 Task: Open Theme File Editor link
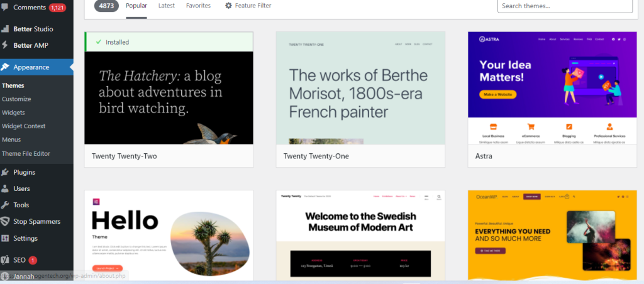26,153
